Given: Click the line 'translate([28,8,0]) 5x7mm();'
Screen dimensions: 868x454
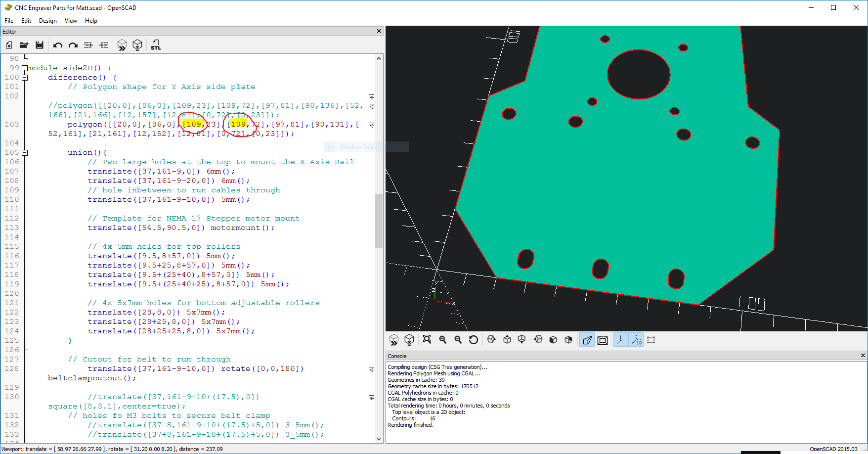Looking at the screenshot, I should [x=156, y=313].
